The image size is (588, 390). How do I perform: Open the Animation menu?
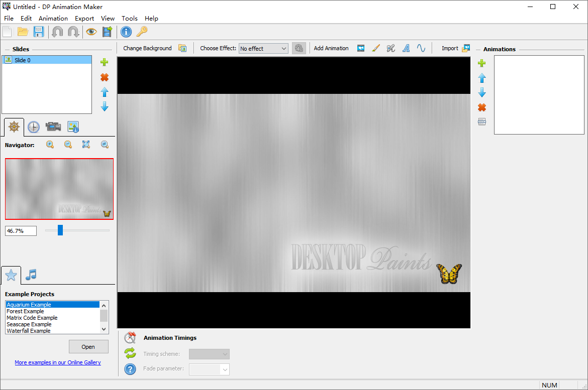(x=53, y=18)
